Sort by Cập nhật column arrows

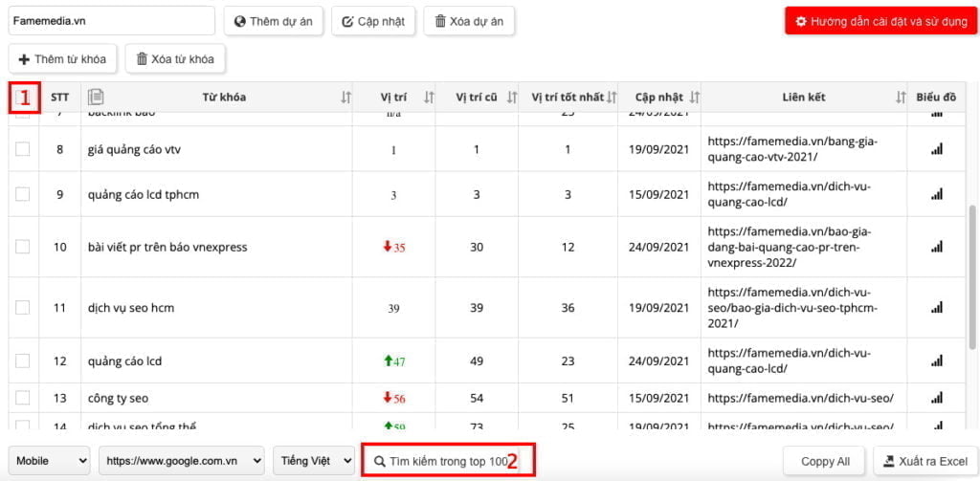(695, 97)
